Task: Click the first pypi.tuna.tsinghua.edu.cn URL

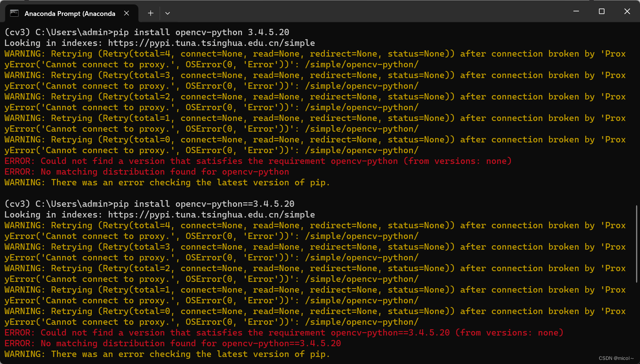Action: click(x=211, y=43)
